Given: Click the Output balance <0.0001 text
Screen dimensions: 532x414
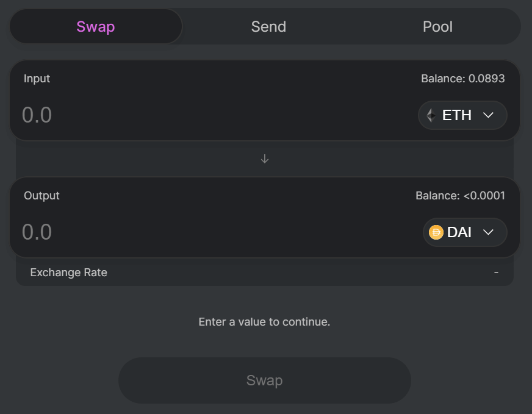Looking at the screenshot, I should pyautogui.click(x=460, y=196).
